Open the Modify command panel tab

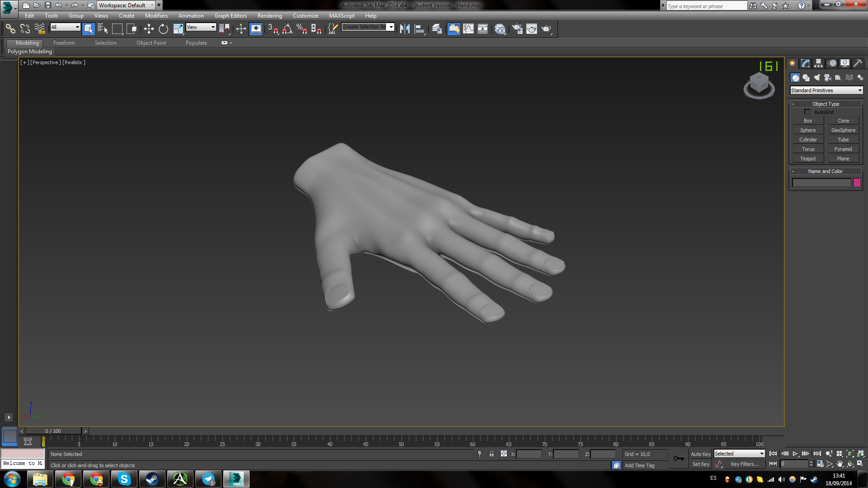(806, 63)
